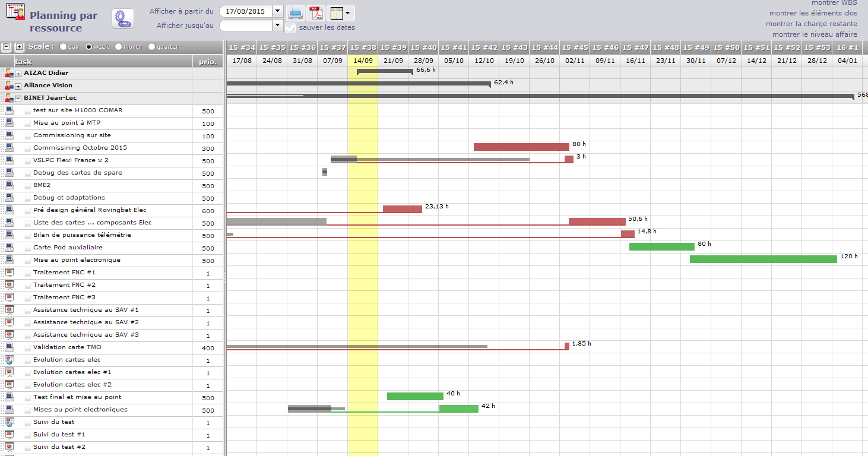Image resolution: width=868 pixels, height=456 pixels.
Task: Open the column selector dropdown
Action: click(x=341, y=12)
